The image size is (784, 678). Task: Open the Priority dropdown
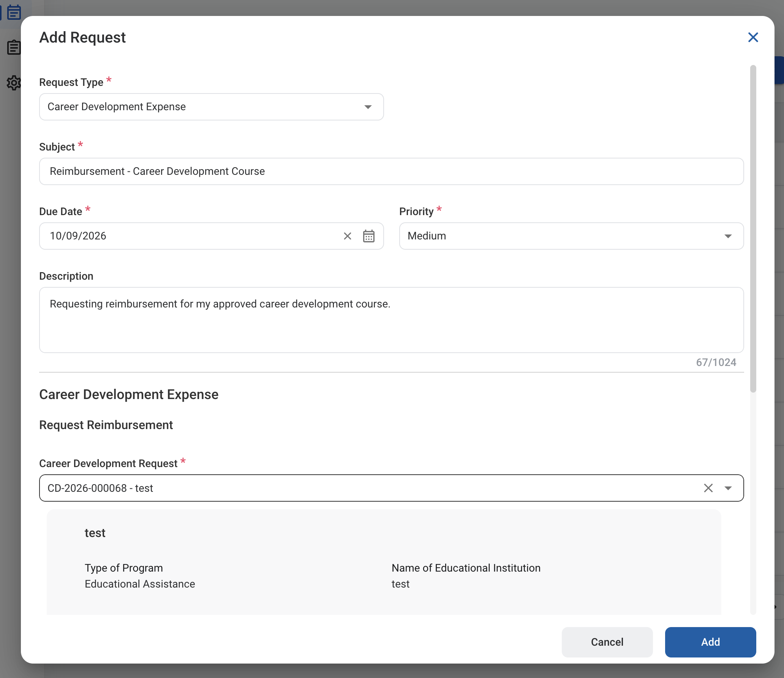[571, 236]
